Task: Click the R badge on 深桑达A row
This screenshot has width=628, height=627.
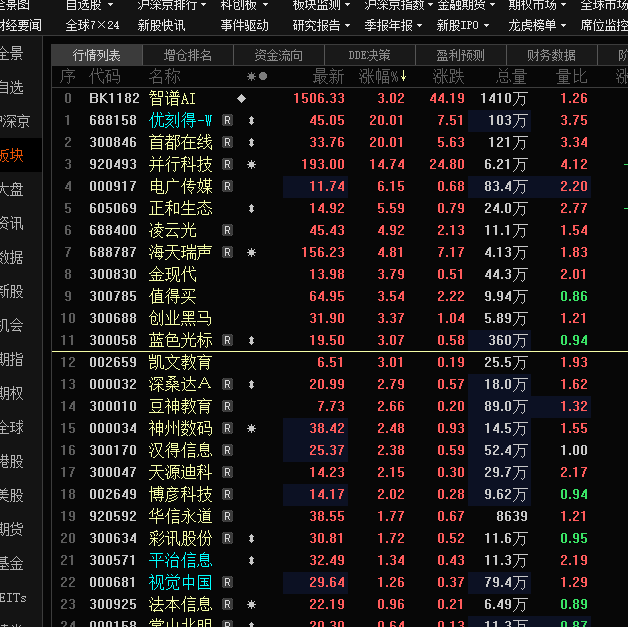Action: [x=227, y=384]
